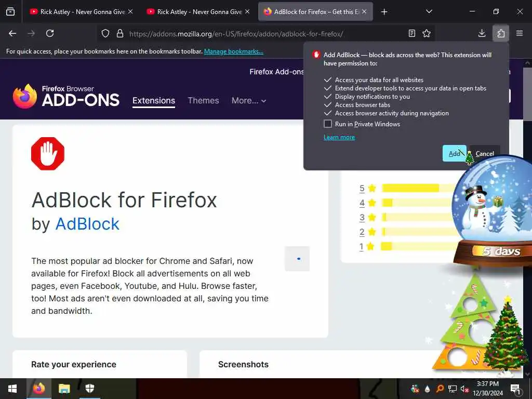Click the colorful people tray icon
532x399 pixels.
point(415,389)
